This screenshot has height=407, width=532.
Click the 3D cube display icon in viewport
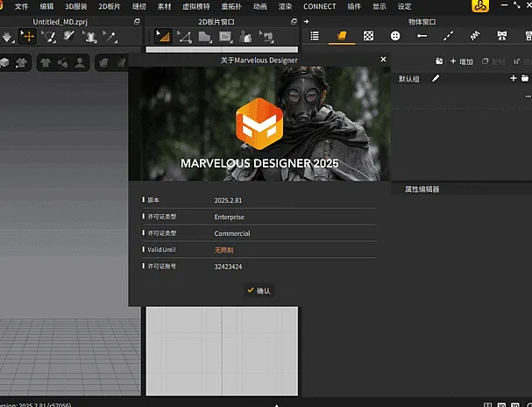(x=4, y=62)
